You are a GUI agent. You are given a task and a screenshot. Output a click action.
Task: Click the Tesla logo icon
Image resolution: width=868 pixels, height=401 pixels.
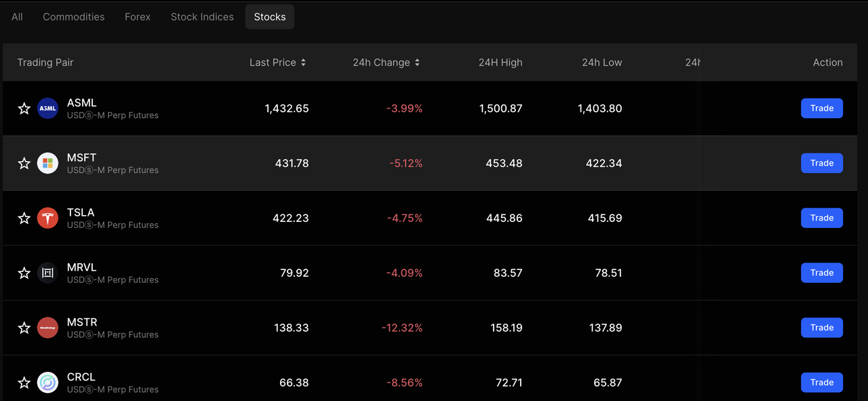pos(47,218)
